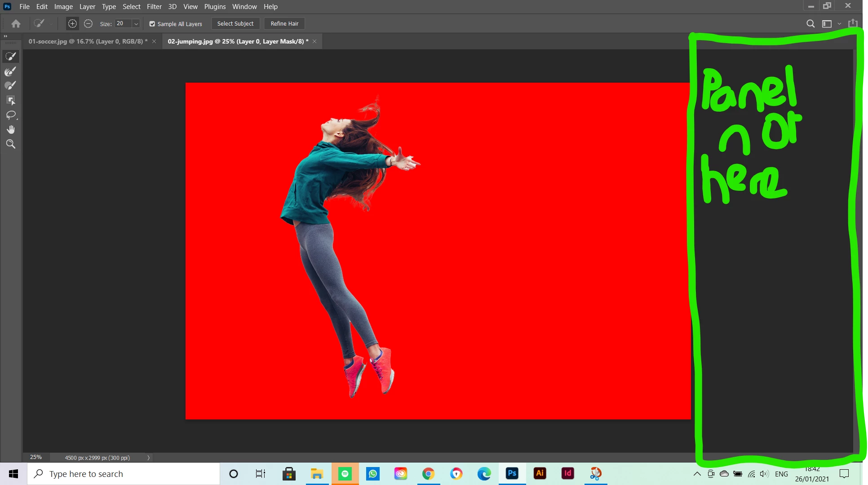Select the Object Selection tool
Screen dimensions: 868x485
(x=11, y=100)
